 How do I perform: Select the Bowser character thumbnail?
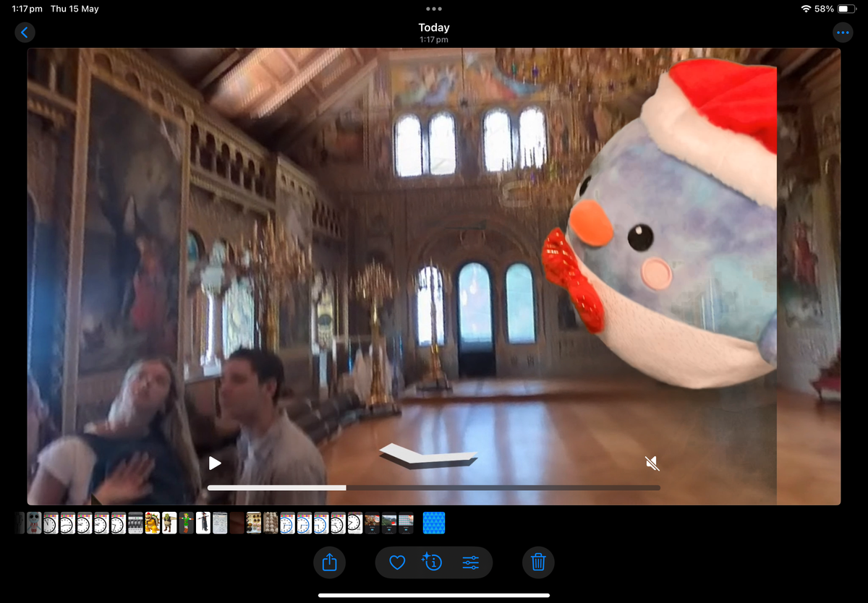[152, 523]
